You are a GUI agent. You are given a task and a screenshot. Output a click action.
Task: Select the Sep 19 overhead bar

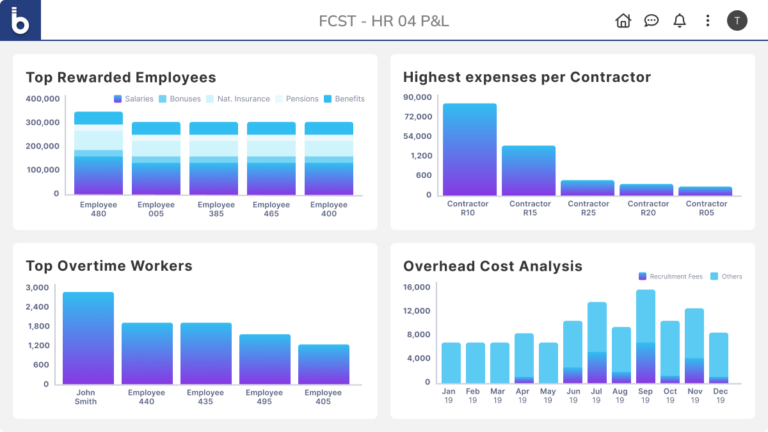click(645, 337)
